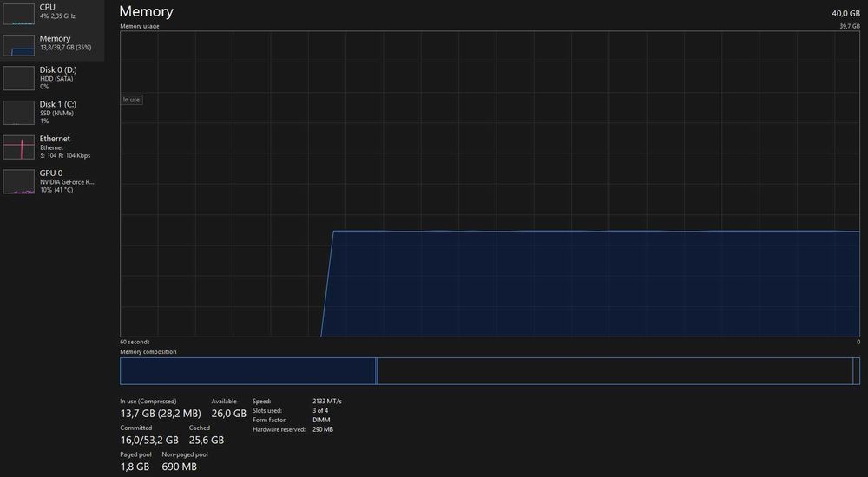This screenshot has width=868, height=477.
Task: Click the 'Paged pool' stat label
Action: (x=135, y=454)
